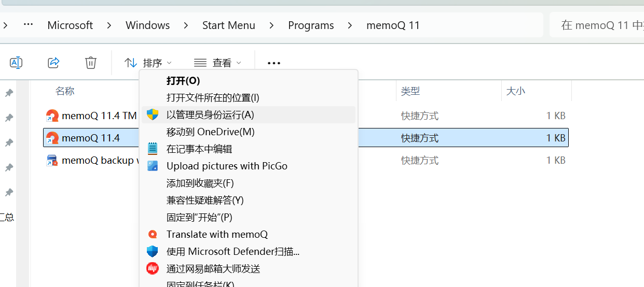Go to Programs in breadcrumb path
644x287 pixels.
click(x=311, y=25)
